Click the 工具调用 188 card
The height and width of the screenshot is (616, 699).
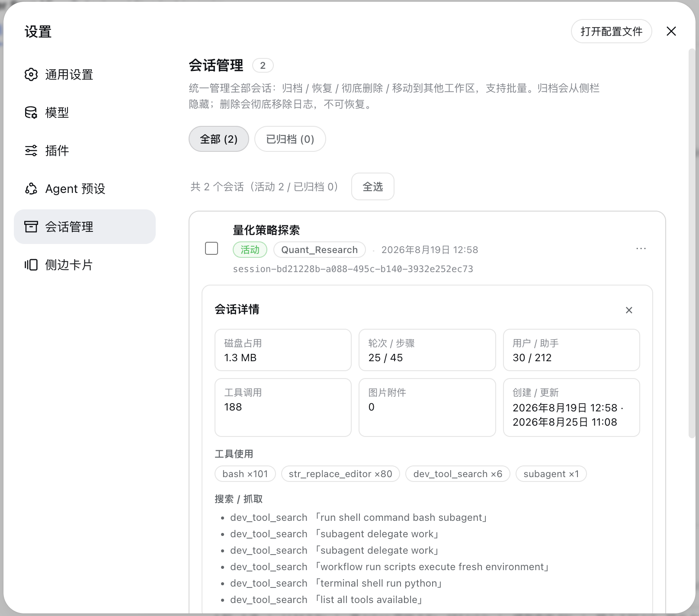(283, 407)
